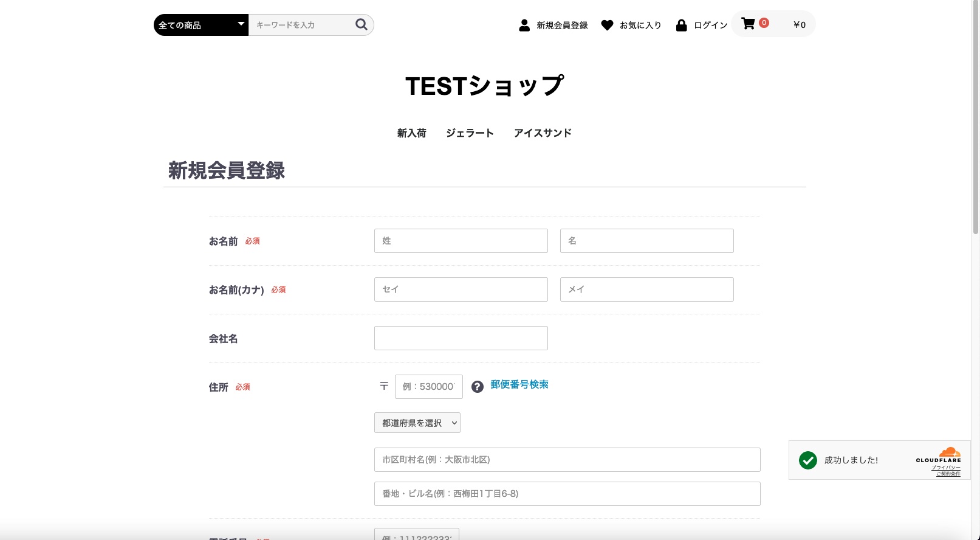Click the postal code help question icon

[478, 387]
